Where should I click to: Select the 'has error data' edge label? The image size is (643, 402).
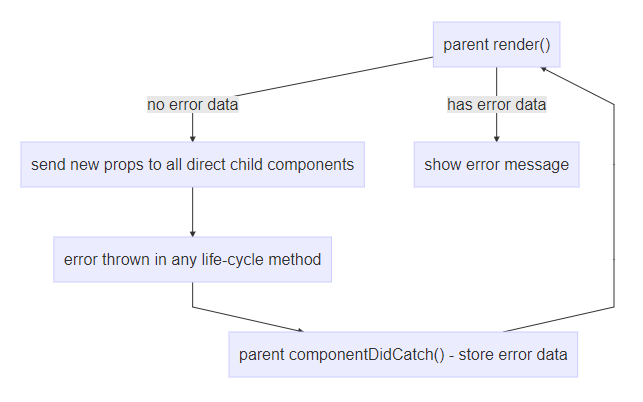tap(496, 104)
